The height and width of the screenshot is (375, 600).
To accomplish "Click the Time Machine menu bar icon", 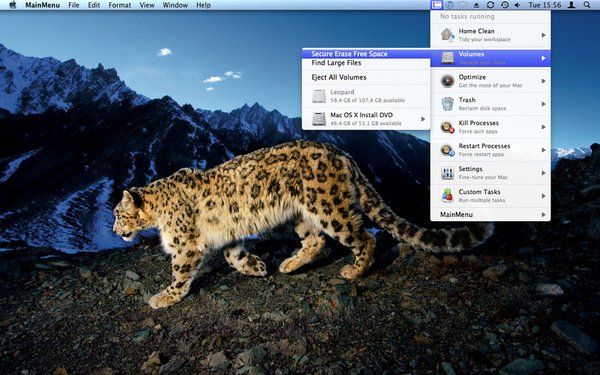I will (505, 5).
